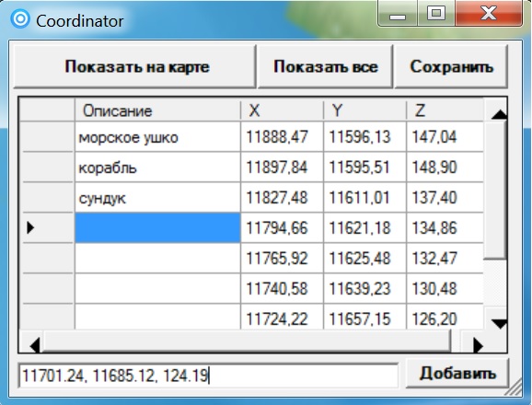Image resolution: width=532 pixels, height=405 pixels.
Task: Select row header of сундук row
Action: [x=47, y=198]
